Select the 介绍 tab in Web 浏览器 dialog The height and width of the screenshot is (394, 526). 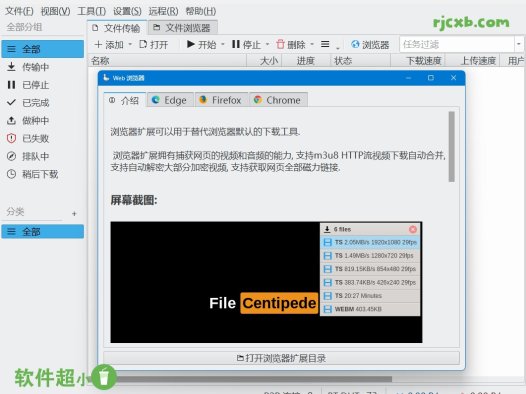tap(124, 100)
